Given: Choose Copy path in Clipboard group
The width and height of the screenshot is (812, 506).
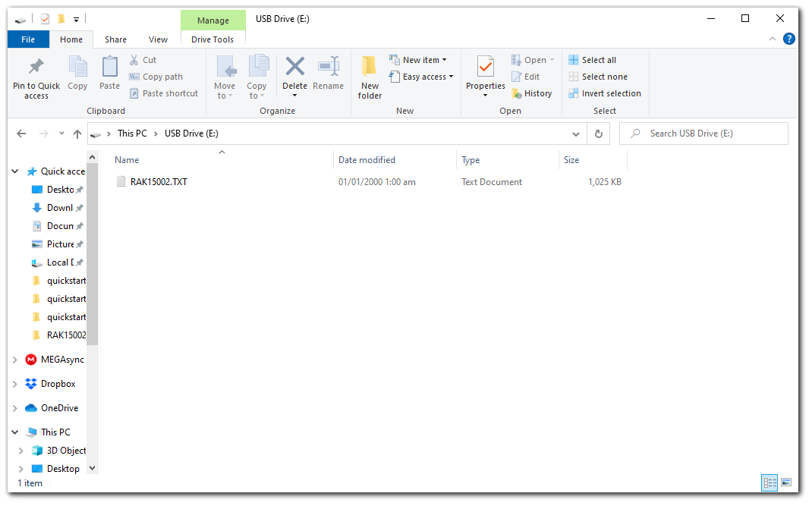Looking at the screenshot, I should tap(156, 77).
